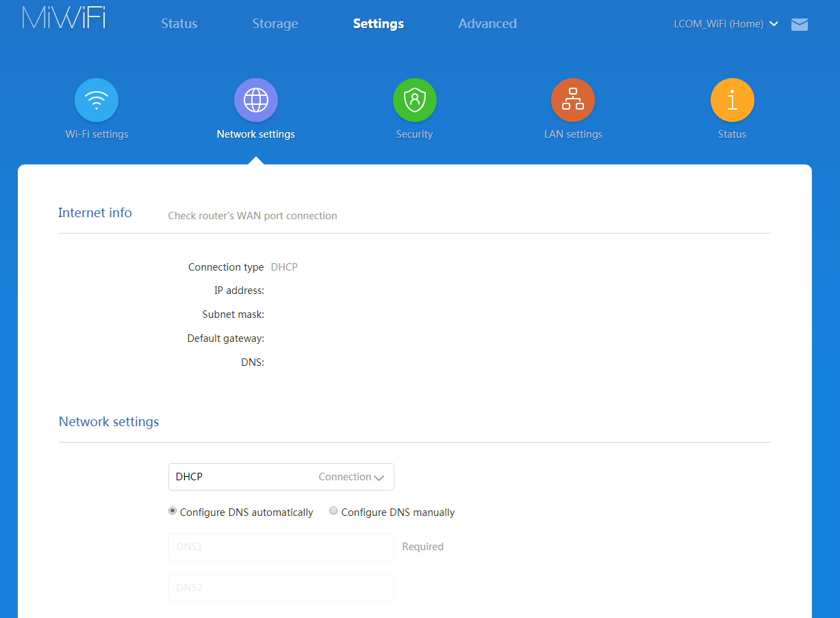
Task: Click the MiWiFi logo
Action: [64, 18]
